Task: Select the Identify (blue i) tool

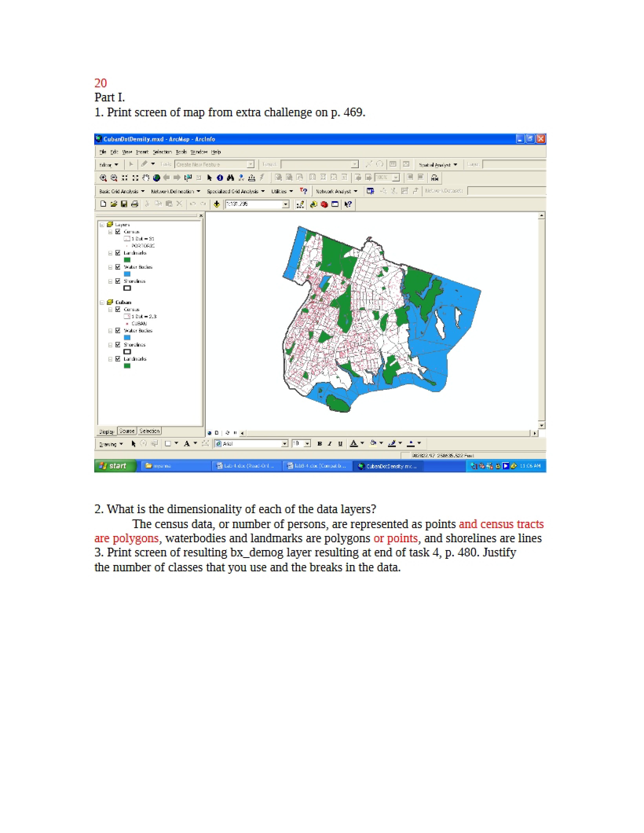Action: [220, 178]
